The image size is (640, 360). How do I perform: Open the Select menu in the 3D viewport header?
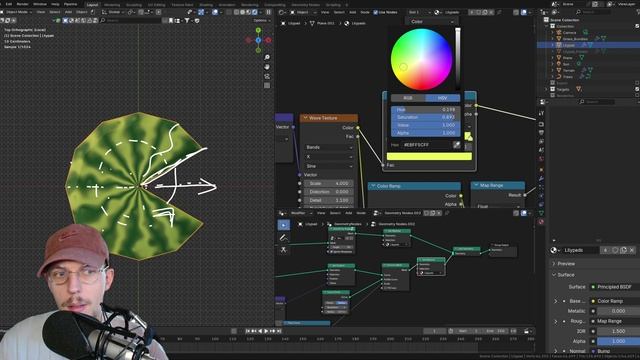pyautogui.click(x=54, y=12)
